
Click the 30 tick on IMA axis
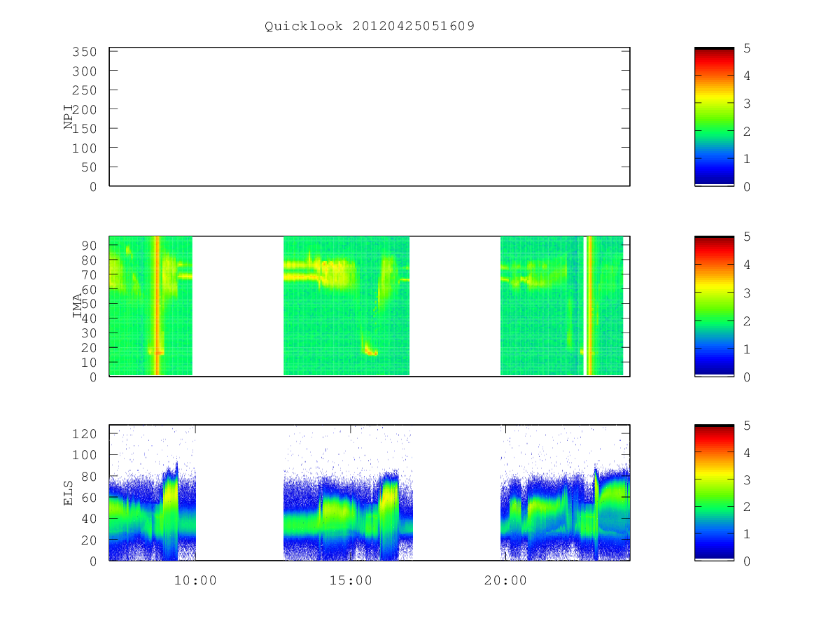(89, 333)
